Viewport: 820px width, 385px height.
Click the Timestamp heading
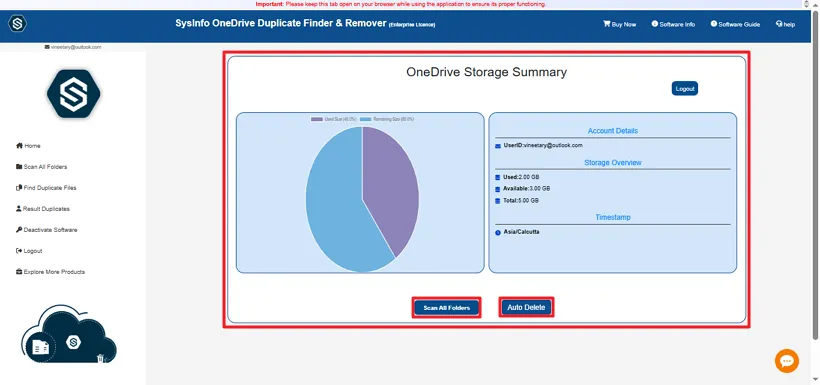coord(612,217)
